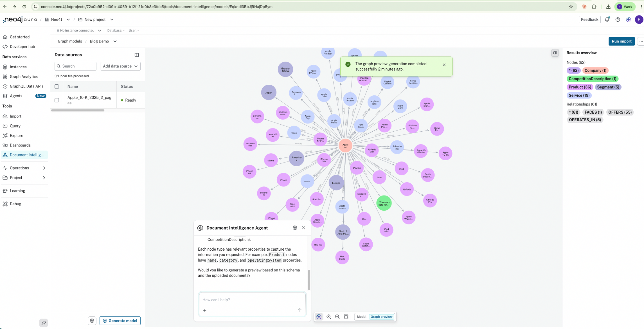Select FACES (1) relationship type

click(x=593, y=112)
